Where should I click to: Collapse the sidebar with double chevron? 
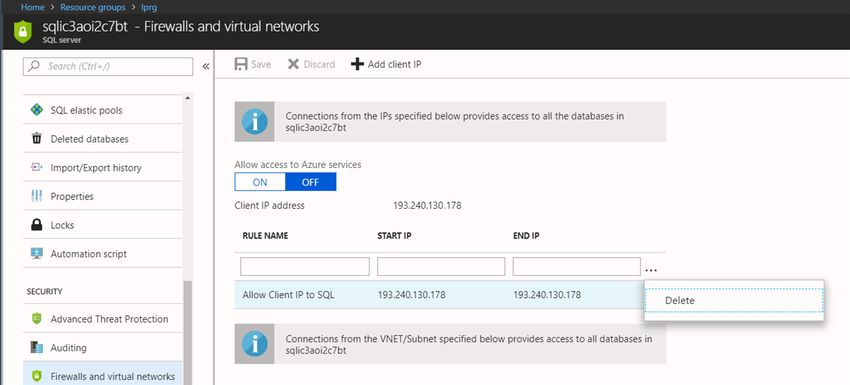click(x=206, y=66)
